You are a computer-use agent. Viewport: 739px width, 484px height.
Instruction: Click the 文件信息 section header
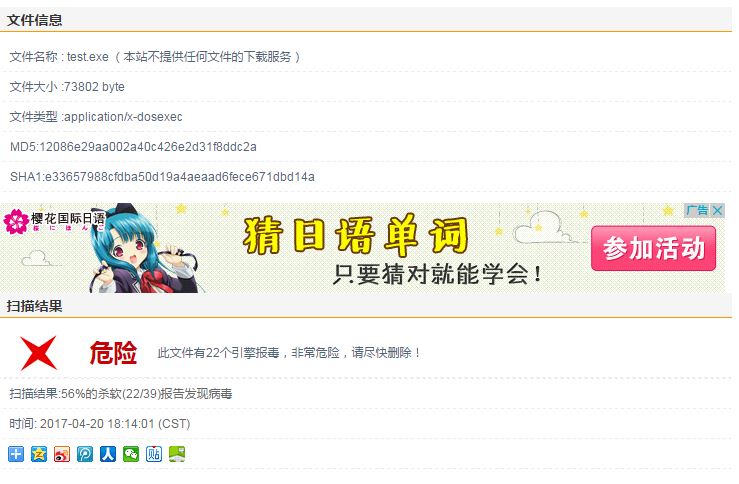[x=34, y=20]
